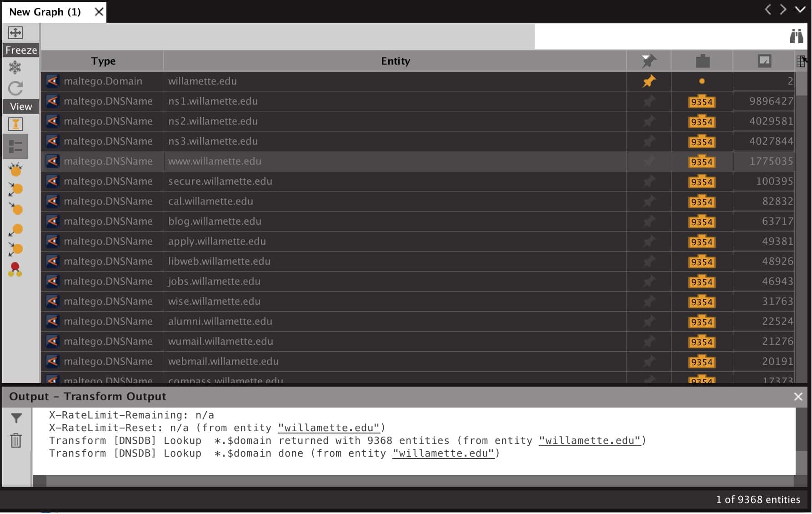The image size is (812, 514).
Task: Toggle pin for libweb.willamette.edu
Action: (649, 261)
